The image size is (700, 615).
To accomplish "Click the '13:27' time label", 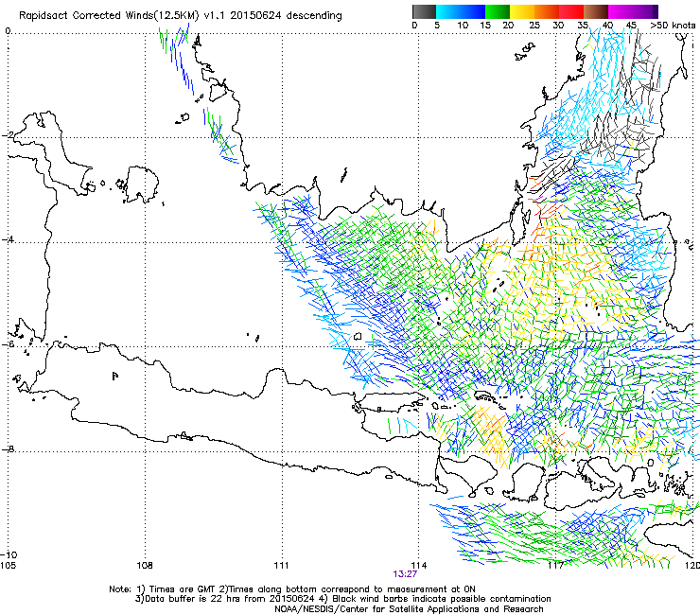I will (405, 574).
